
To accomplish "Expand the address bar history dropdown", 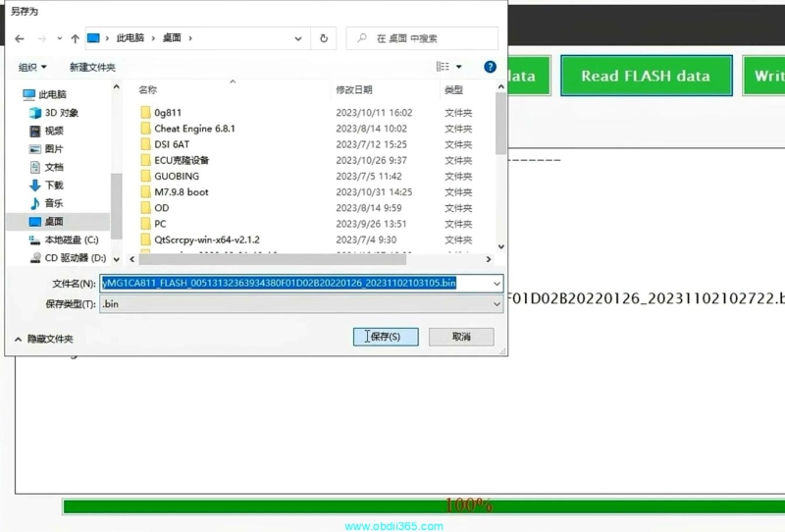I will coord(298,38).
